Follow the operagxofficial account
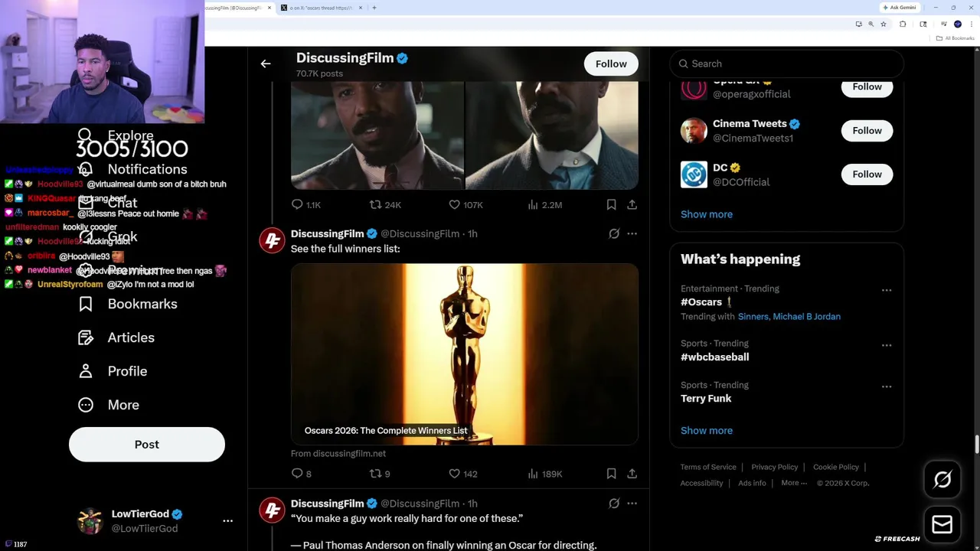The height and width of the screenshot is (551, 980). [x=867, y=86]
